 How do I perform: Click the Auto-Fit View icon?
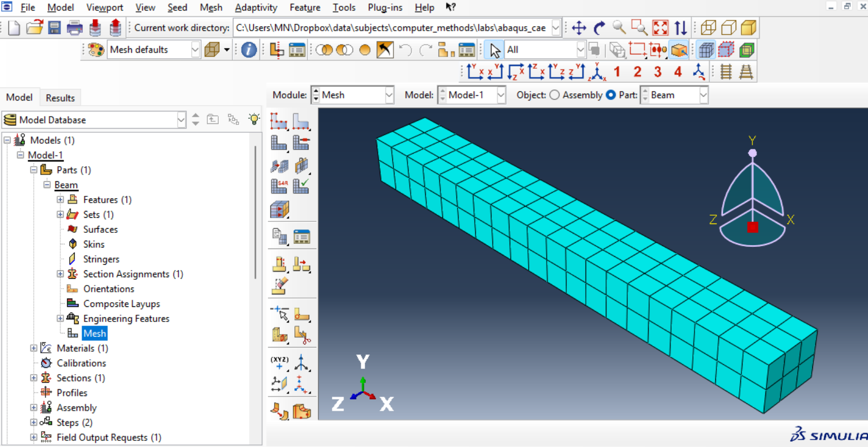(x=660, y=28)
